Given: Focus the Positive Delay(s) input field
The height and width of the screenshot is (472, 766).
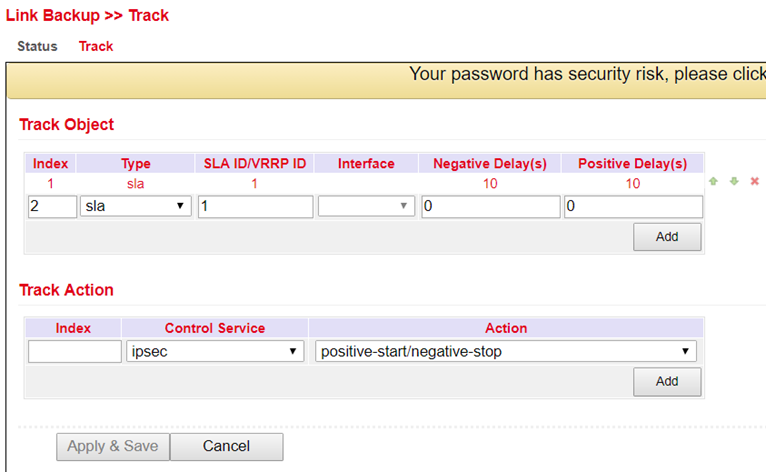Looking at the screenshot, I should click(x=633, y=206).
